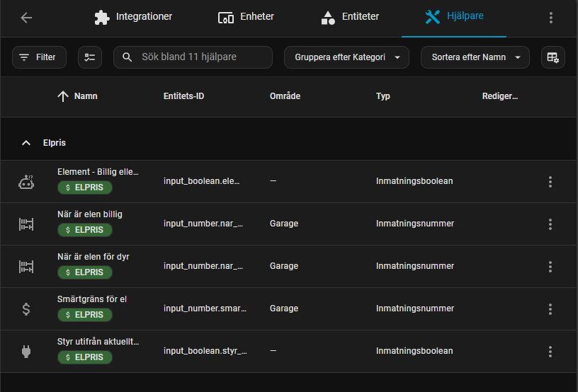Open the Gruppera efter Kategori dropdown
Screen dimensions: 578x392
tap(346, 57)
